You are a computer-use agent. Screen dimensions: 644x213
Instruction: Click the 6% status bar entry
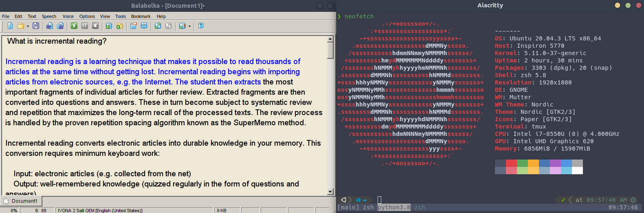(x=14, y=211)
